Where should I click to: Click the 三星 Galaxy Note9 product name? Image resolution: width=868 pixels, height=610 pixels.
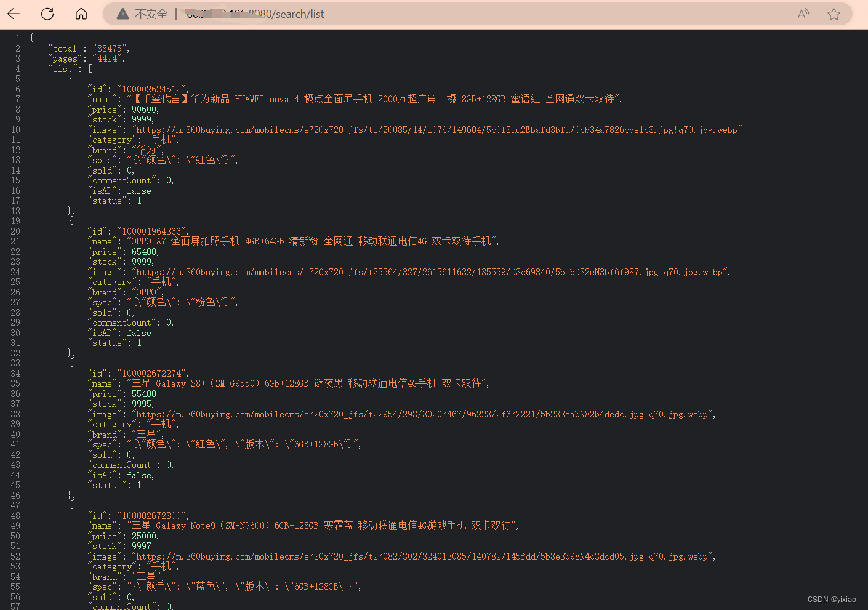click(x=323, y=526)
